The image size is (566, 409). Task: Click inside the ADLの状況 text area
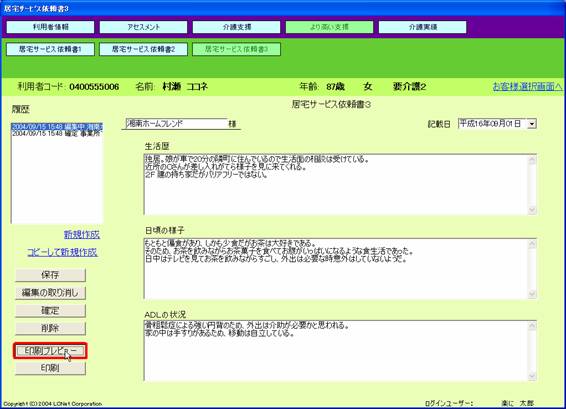[x=336, y=351]
